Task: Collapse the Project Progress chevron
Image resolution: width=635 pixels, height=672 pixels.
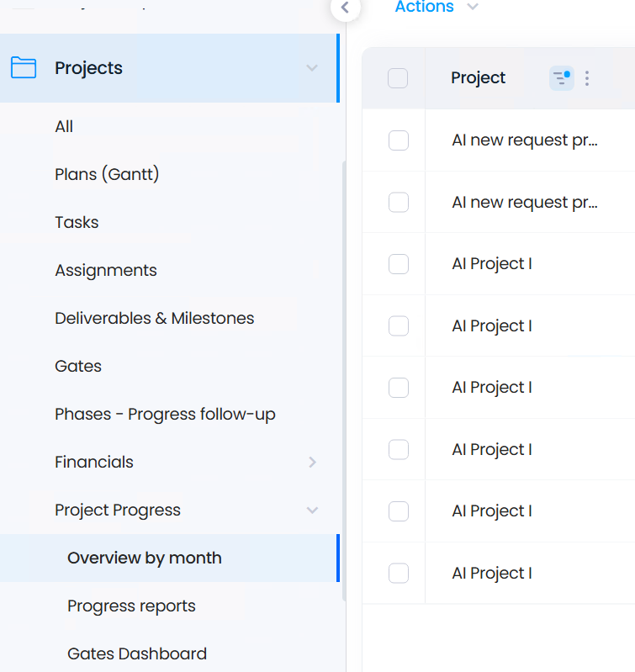Action: tap(312, 510)
